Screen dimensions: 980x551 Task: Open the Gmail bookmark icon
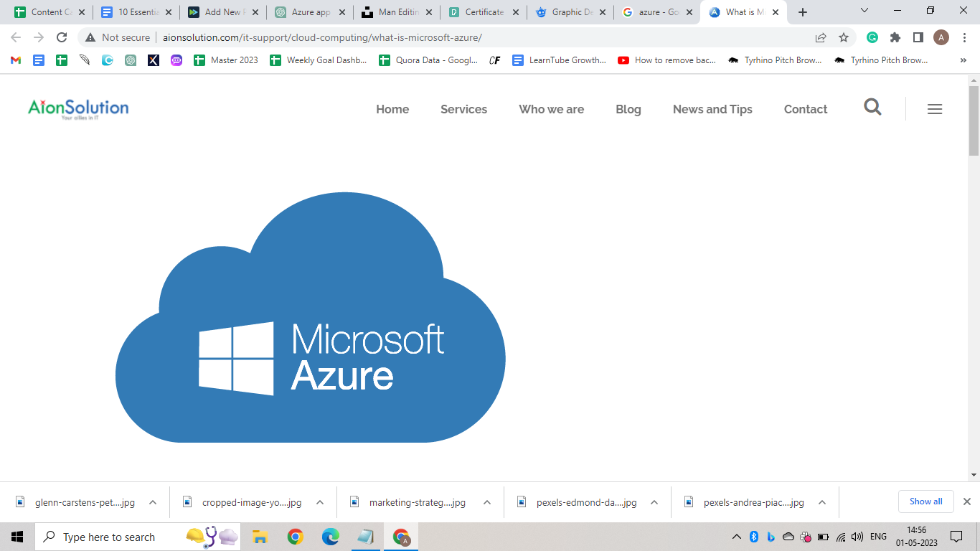pyautogui.click(x=16, y=60)
